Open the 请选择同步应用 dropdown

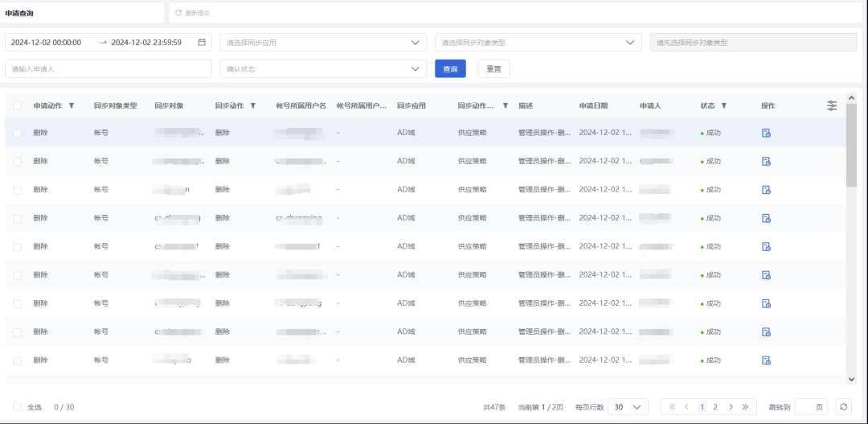[323, 42]
